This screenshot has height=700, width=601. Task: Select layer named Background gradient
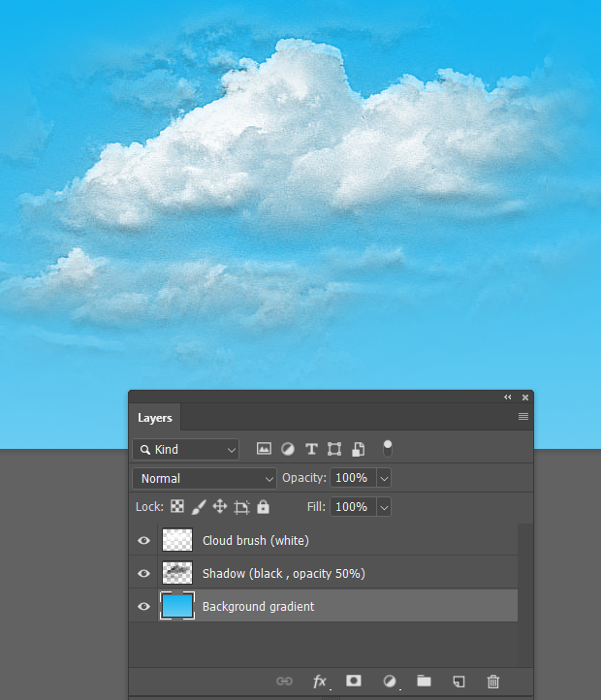pyautogui.click(x=259, y=606)
